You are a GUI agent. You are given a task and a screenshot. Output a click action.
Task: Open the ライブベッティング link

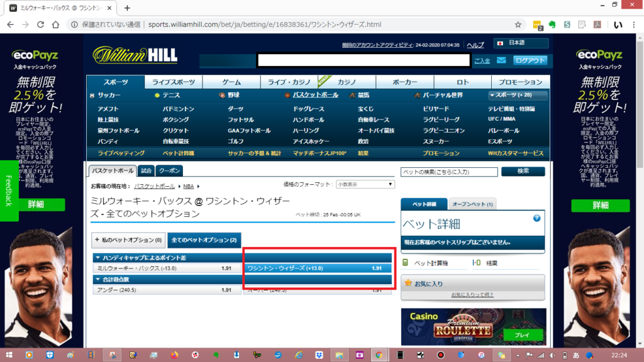pos(121,153)
